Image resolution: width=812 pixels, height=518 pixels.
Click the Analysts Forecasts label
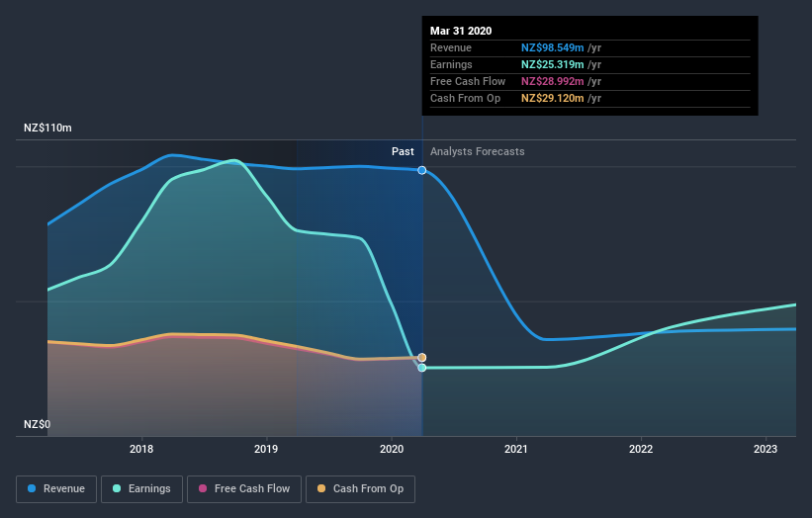(x=478, y=151)
